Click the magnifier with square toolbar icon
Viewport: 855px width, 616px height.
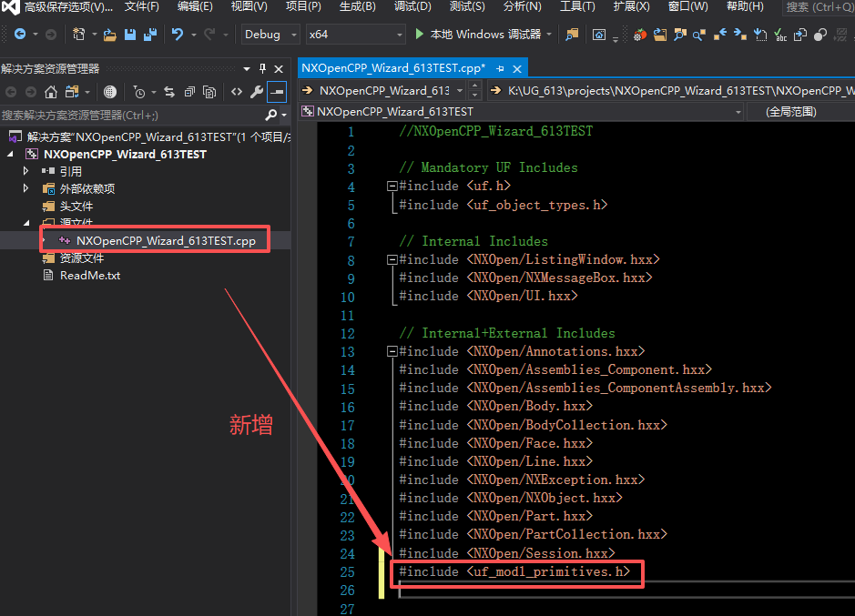(x=699, y=35)
